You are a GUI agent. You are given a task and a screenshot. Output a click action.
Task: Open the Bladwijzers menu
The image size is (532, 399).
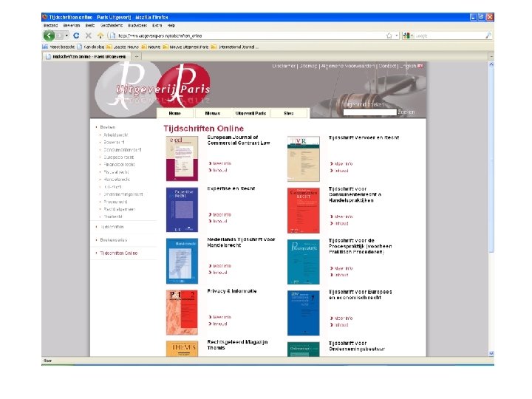137,25
